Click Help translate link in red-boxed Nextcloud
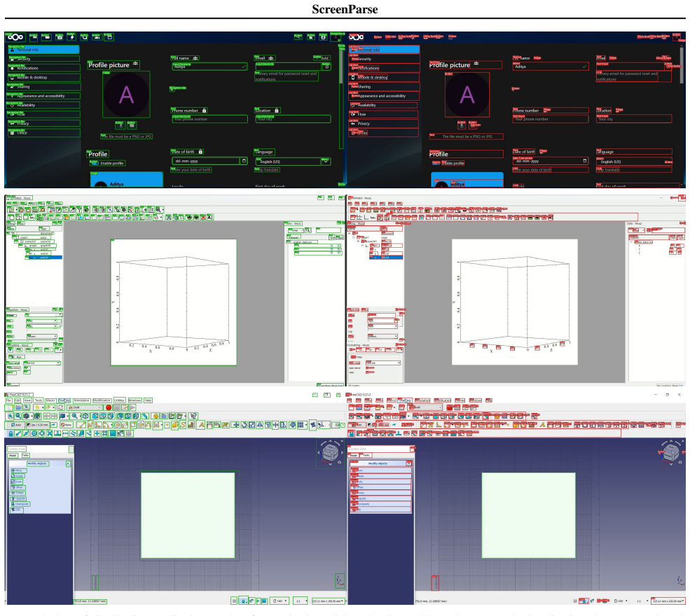The height and width of the screenshot is (616, 690). [609, 169]
